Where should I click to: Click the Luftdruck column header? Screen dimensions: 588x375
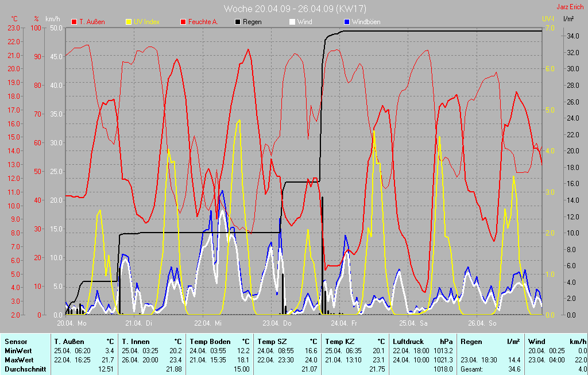click(x=408, y=342)
